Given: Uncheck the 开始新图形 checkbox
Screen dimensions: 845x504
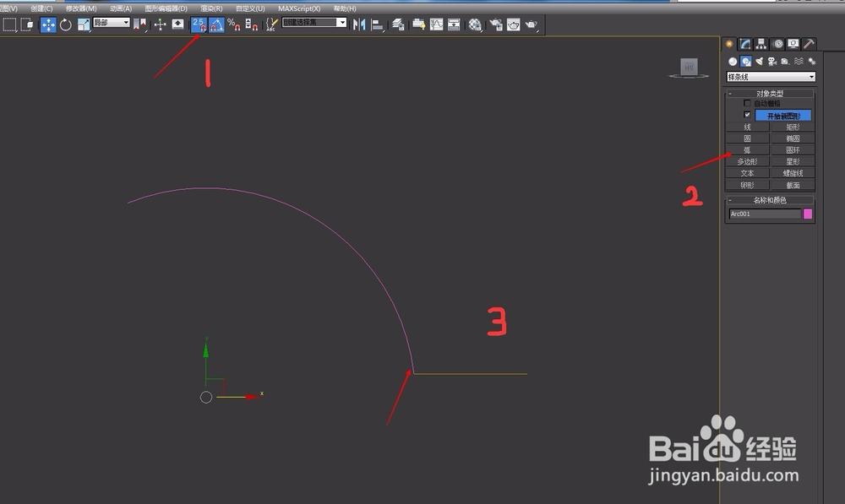Looking at the screenshot, I should click(747, 115).
